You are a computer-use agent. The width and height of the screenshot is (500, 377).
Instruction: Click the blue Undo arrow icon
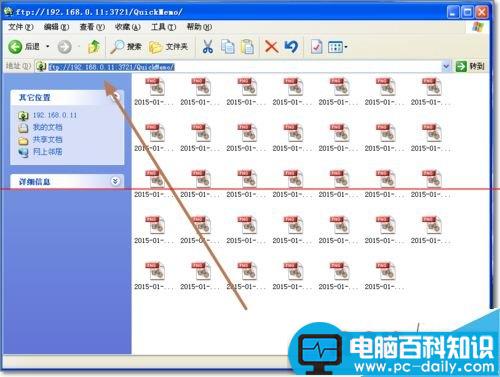(292, 47)
